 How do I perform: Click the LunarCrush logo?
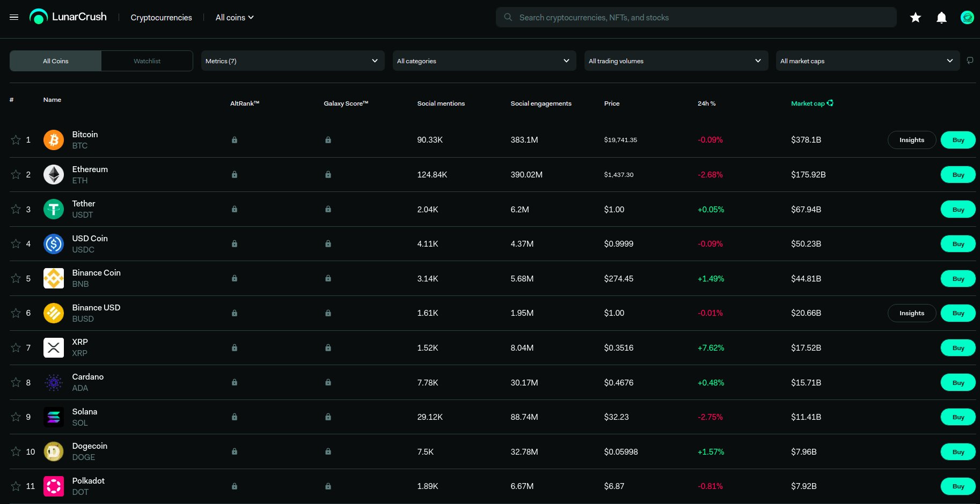point(68,17)
